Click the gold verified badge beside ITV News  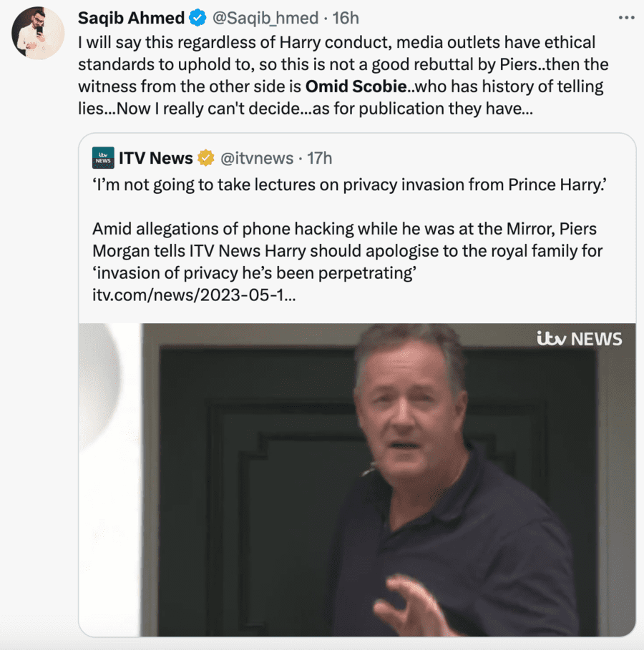(x=206, y=158)
